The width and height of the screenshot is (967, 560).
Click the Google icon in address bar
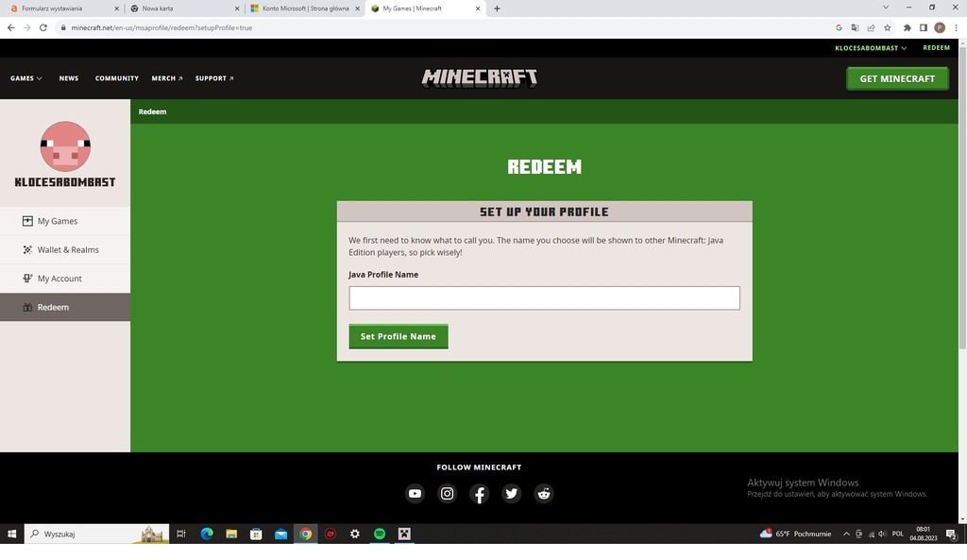pos(839,27)
